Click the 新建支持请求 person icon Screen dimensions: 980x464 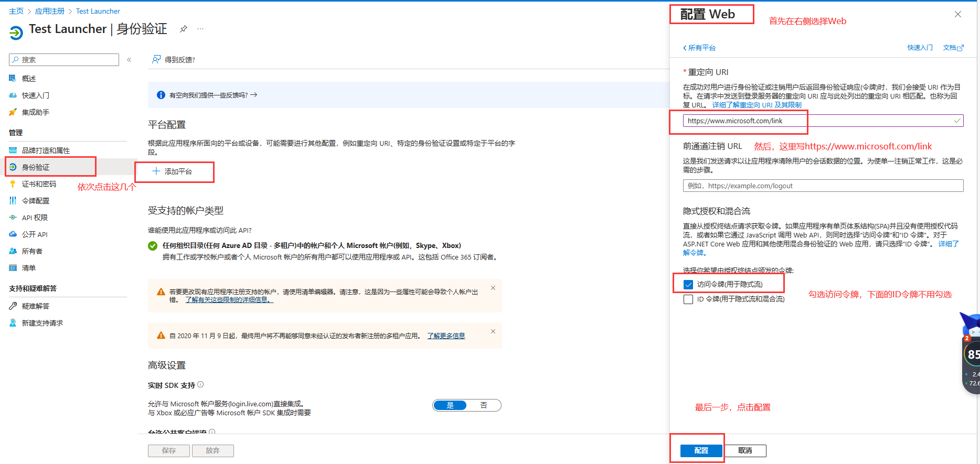tap(13, 323)
